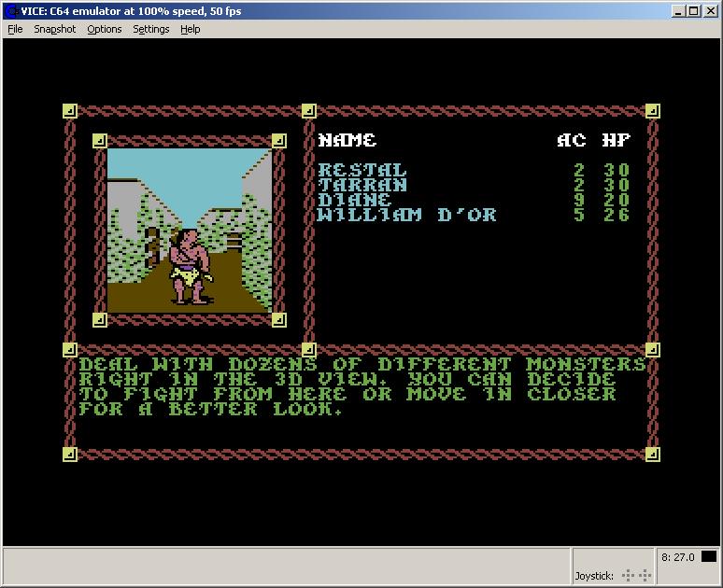
Task: Click DIANE's AC value 9
Action: (579, 200)
